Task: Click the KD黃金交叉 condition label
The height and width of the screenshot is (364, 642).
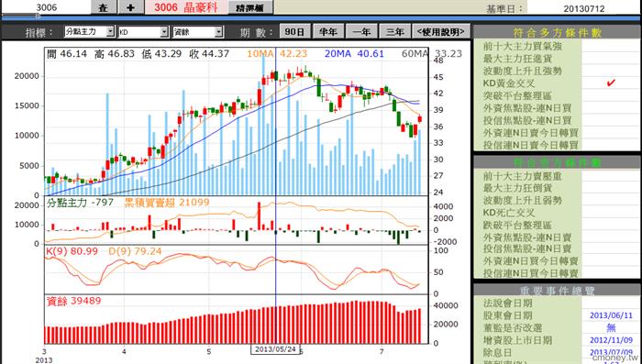Action: (x=509, y=83)
